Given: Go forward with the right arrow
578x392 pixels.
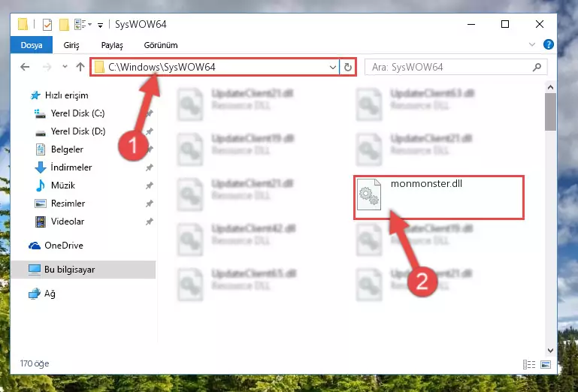Looking at the screenshot, I should point(47,67).
